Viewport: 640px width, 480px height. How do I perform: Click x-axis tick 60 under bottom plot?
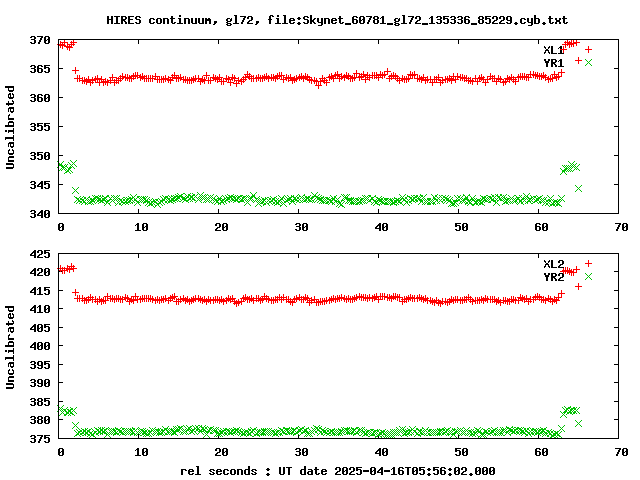541,452
